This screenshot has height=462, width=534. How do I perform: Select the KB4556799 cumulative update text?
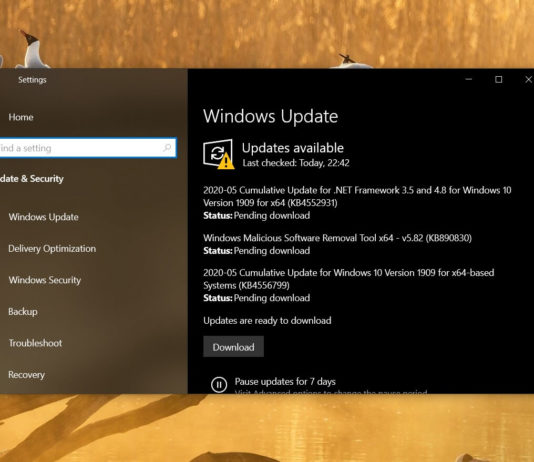click(x=349, y=279)
